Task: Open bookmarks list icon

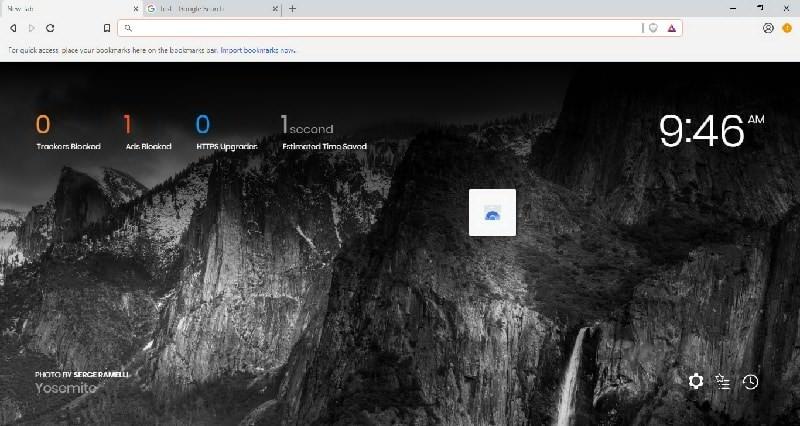Action: [722, 381]
